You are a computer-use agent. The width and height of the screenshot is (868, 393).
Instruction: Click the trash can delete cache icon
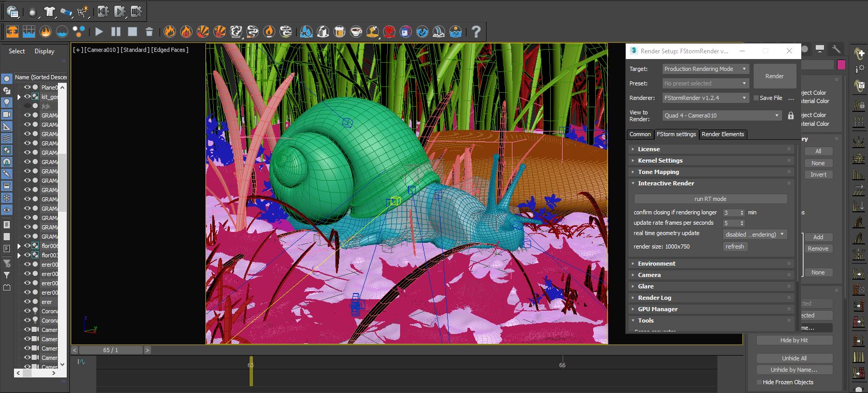coord(149,32)
